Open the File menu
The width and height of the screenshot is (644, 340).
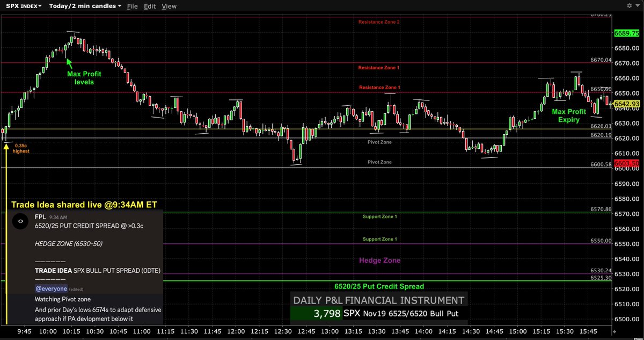(132, 6)
